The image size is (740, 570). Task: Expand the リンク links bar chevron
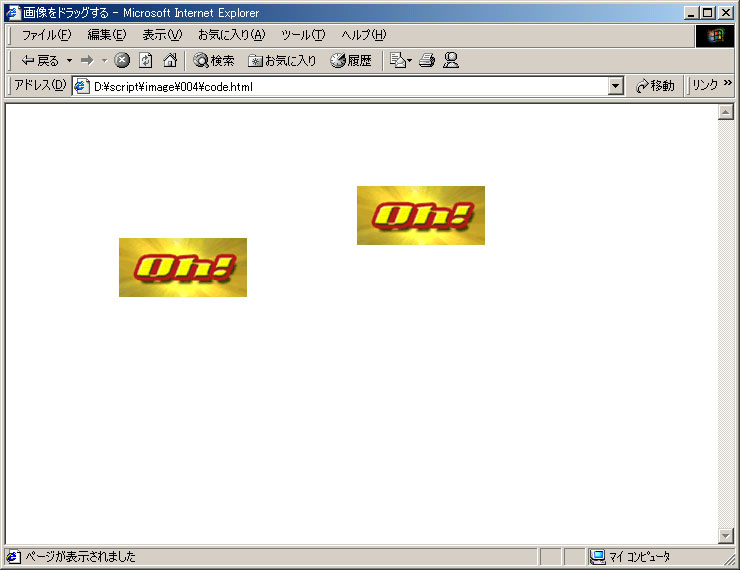coord(727,84)
